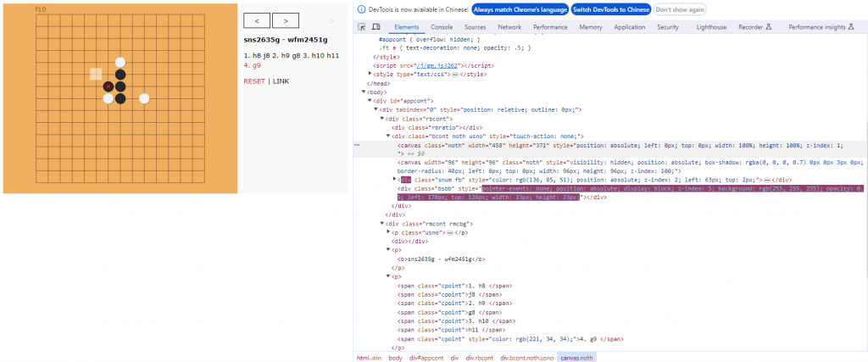Collapse the body element node
This screenshot has width=868, height=362.
pos(364,92)
